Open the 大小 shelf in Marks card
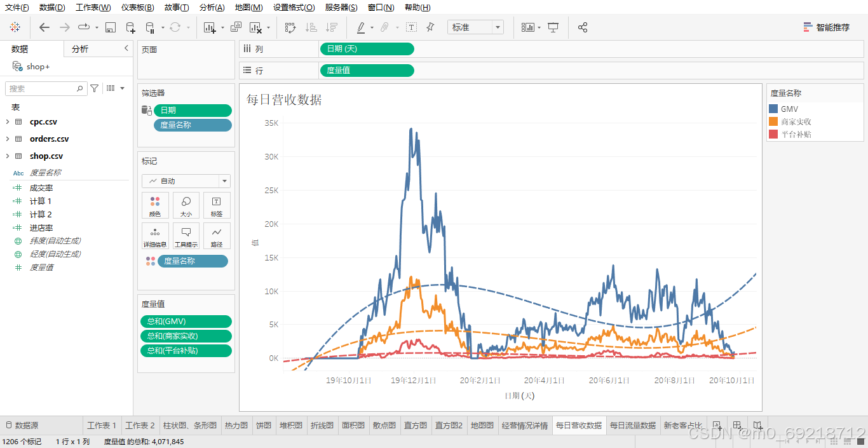The height and width of the screenshot is (448, 868). pyautogui.click(x=186, y=205)
